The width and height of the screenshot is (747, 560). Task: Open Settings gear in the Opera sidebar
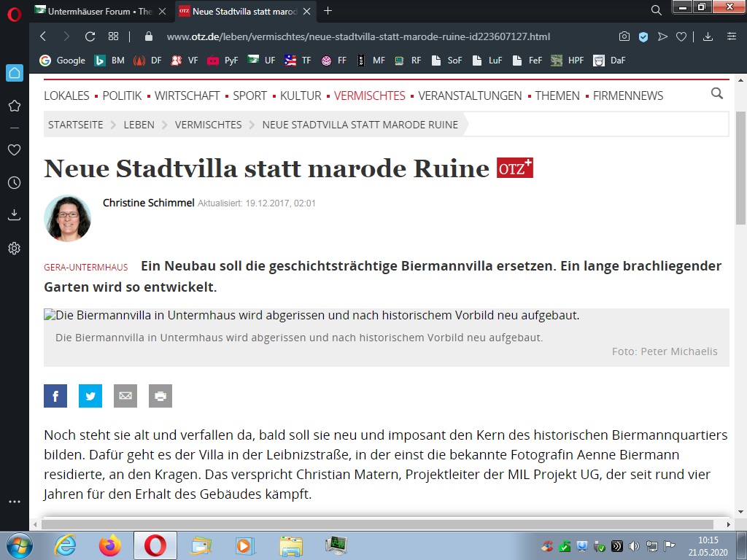point(14,249)
